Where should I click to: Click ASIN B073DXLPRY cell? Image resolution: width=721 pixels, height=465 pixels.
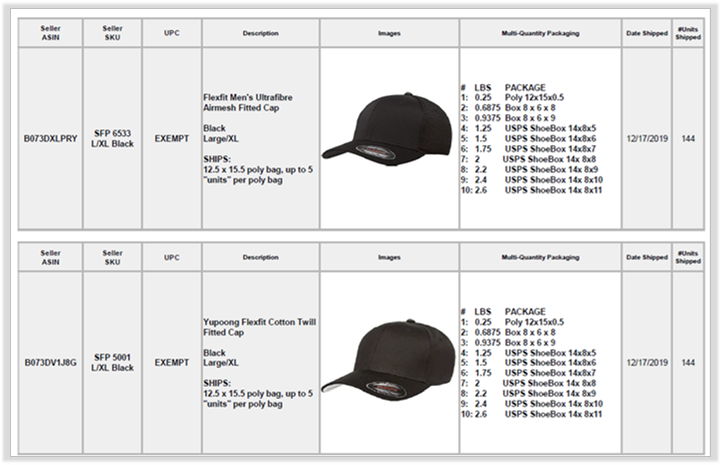click(51, 138)
